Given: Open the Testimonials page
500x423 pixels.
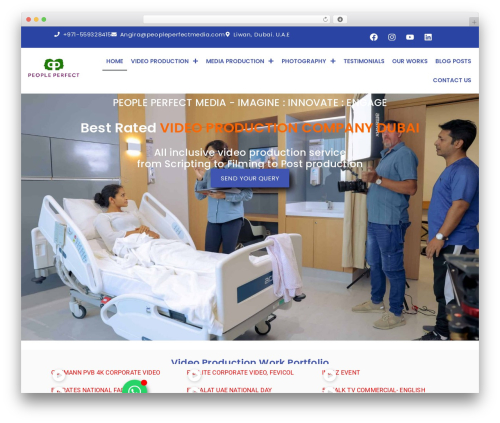Looking at the screenshot, I should point(364,61).
